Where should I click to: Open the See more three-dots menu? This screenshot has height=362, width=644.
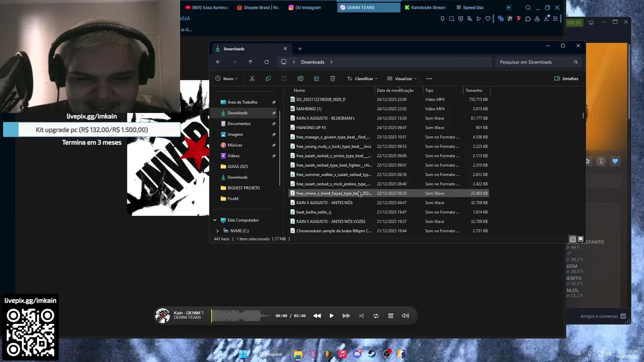point(429,78)
